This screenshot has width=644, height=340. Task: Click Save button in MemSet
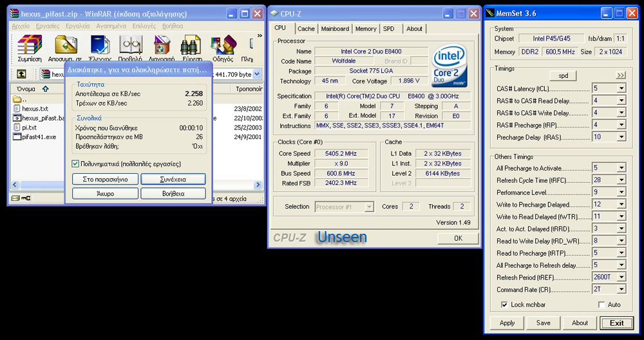(x=543, y=323)
